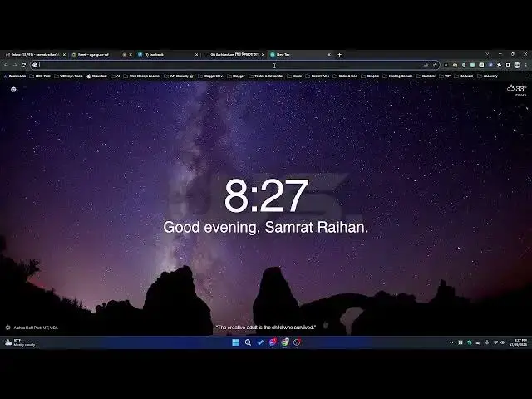Open the weather widget showing 33°

pyautogui.click(x=517, y=90)
